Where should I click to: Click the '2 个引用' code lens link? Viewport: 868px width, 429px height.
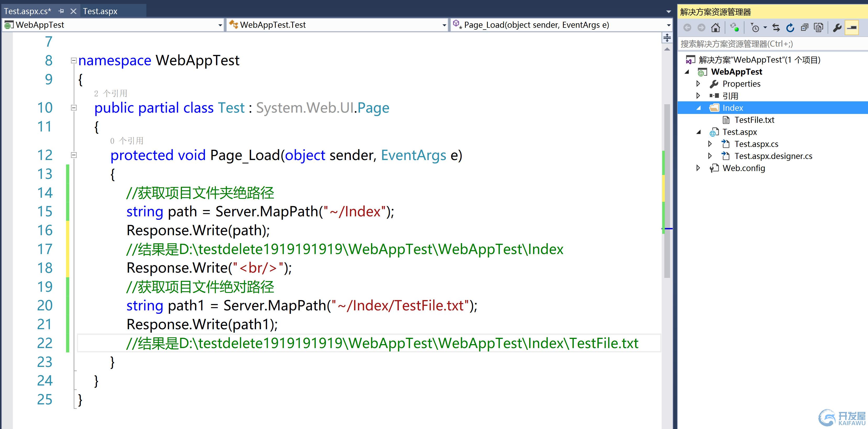[110, 93]
